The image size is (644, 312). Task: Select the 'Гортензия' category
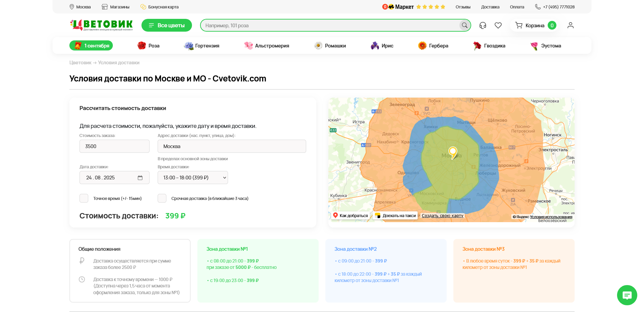coord(202,46)
